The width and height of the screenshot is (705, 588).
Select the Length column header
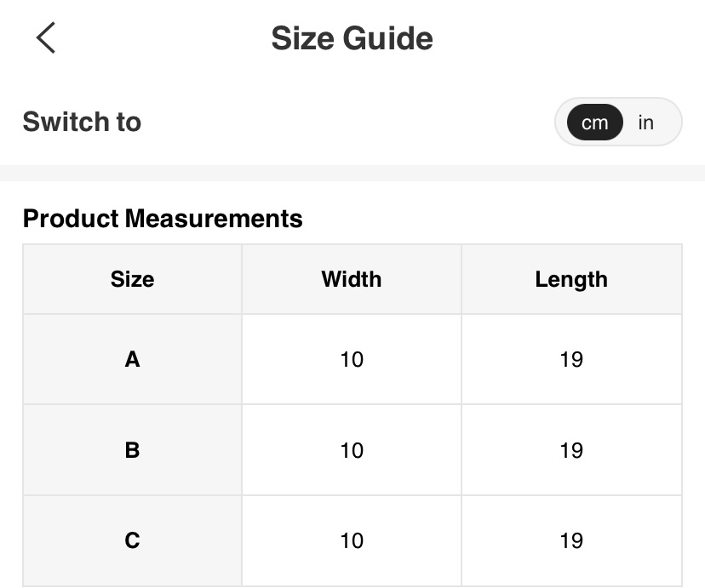pyautogui.click(x=571, y=279)
